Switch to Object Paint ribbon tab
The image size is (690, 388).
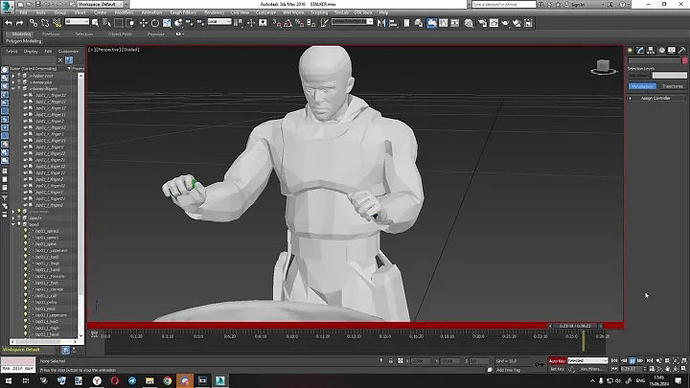pos(120,34)
